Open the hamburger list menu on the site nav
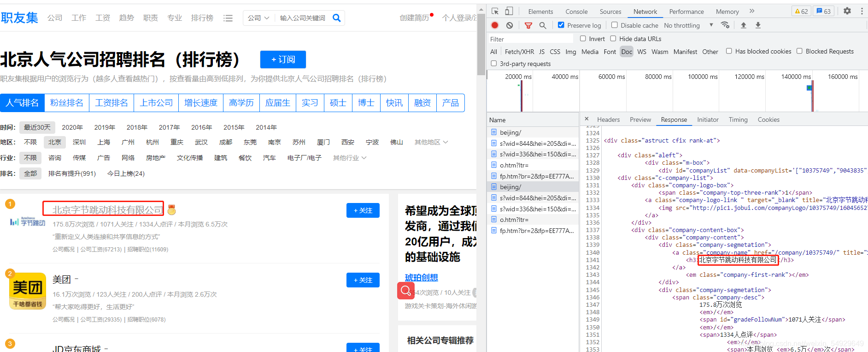The height and width of the screenshot is (352, 868). [228, 18]
